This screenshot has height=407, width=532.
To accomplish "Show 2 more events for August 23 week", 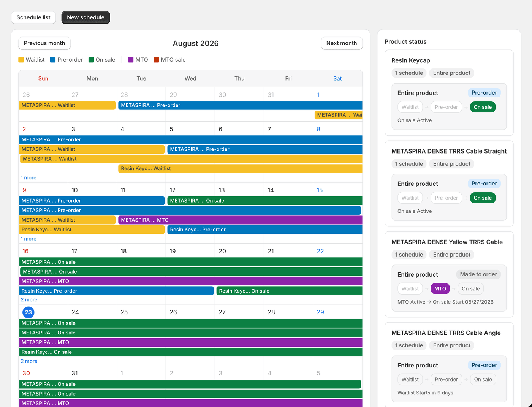I will coord(29,361).
